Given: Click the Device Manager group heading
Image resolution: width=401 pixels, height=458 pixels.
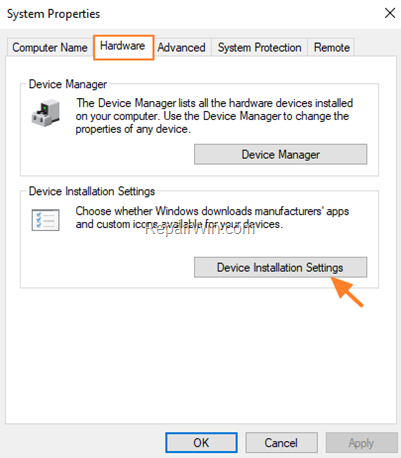Looking at the screenshot, I should click(x=68, y=84).
